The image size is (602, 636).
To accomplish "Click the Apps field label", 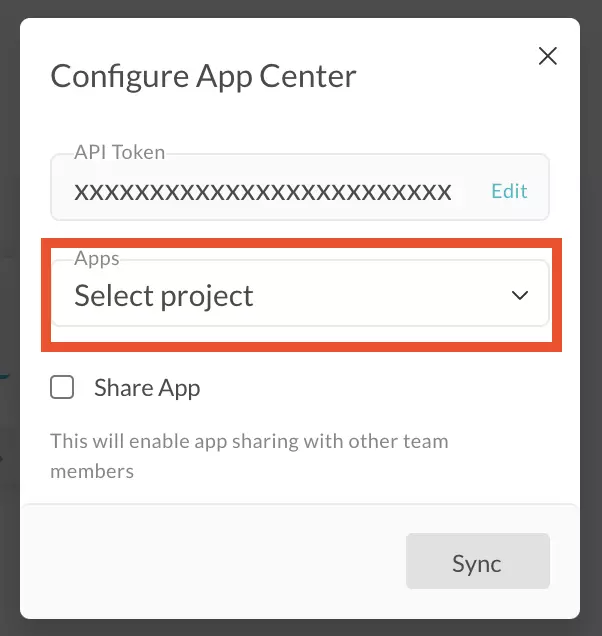I will 97,258.
